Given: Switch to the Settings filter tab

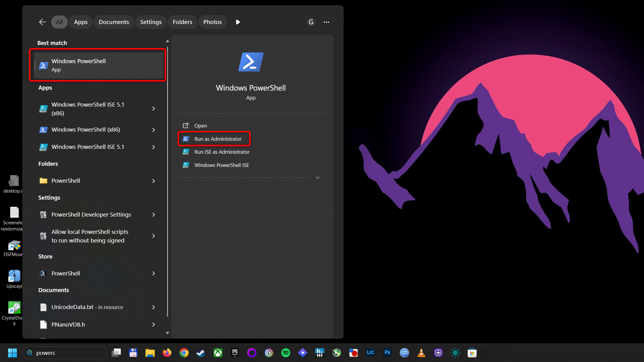Looking at the screenshot, I should pos(151,22).
